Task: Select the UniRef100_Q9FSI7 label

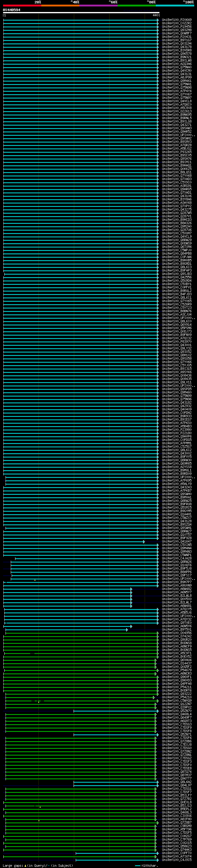Action: tap(176, 575)
